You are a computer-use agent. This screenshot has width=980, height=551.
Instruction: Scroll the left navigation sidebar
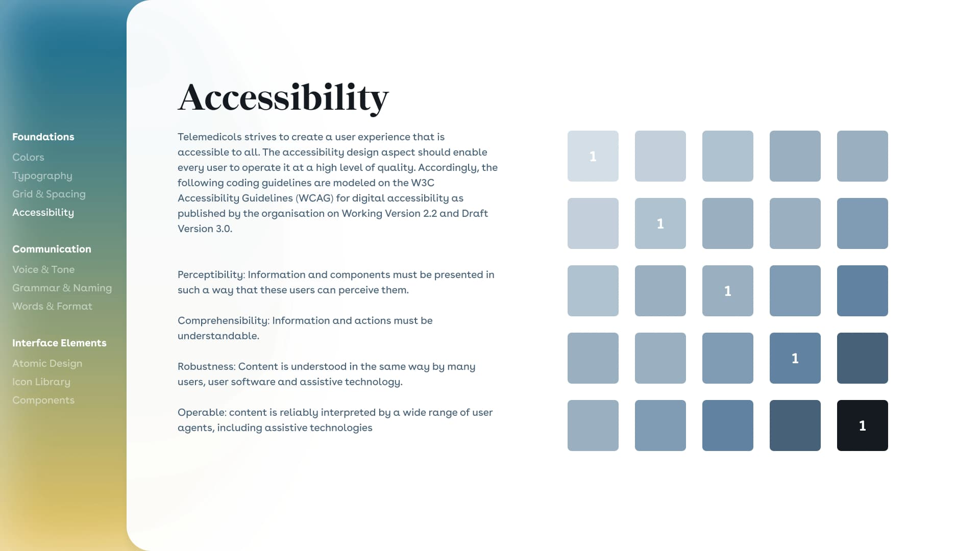point(63,269)
